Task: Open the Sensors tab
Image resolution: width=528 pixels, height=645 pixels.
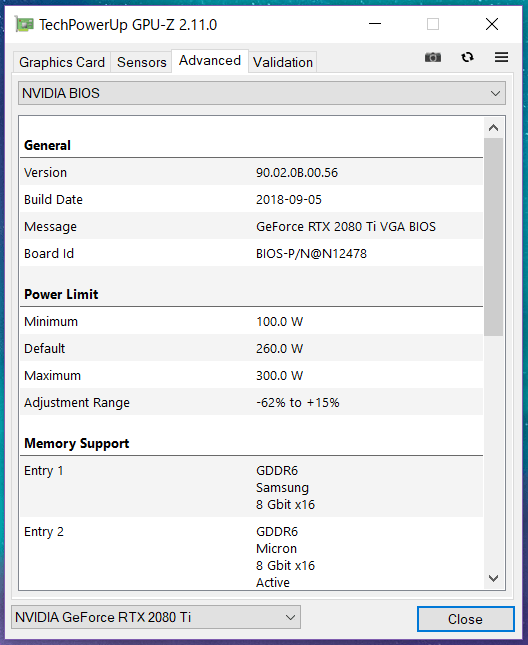Action: 141,62
